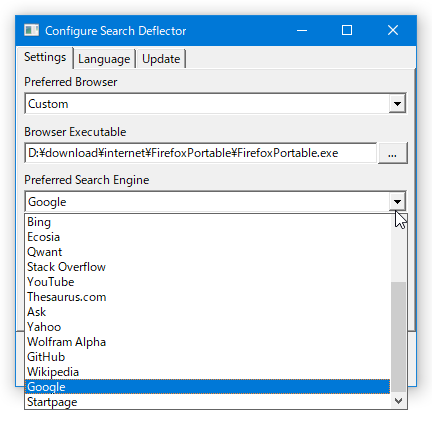Image resolution: width=432 pixels, height=424 pixels.
Task: Choose Qwant in the dropdown list
Action: pos(207,252)
